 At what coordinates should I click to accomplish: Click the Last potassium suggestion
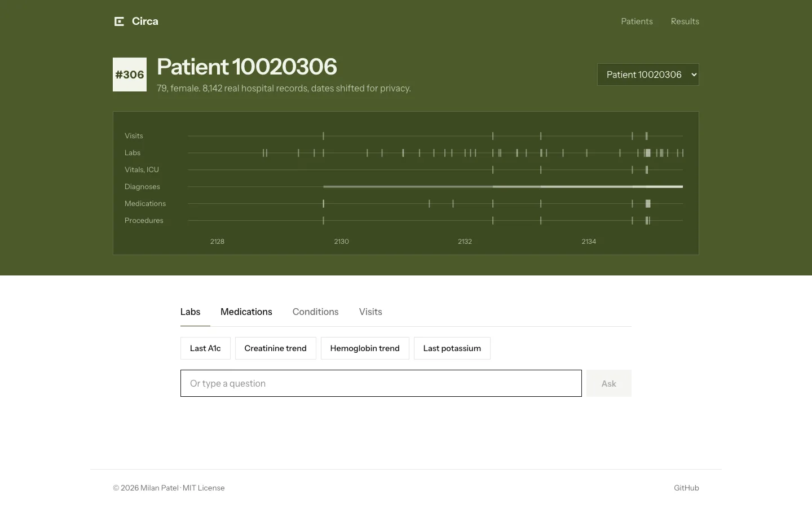point(452,348)
